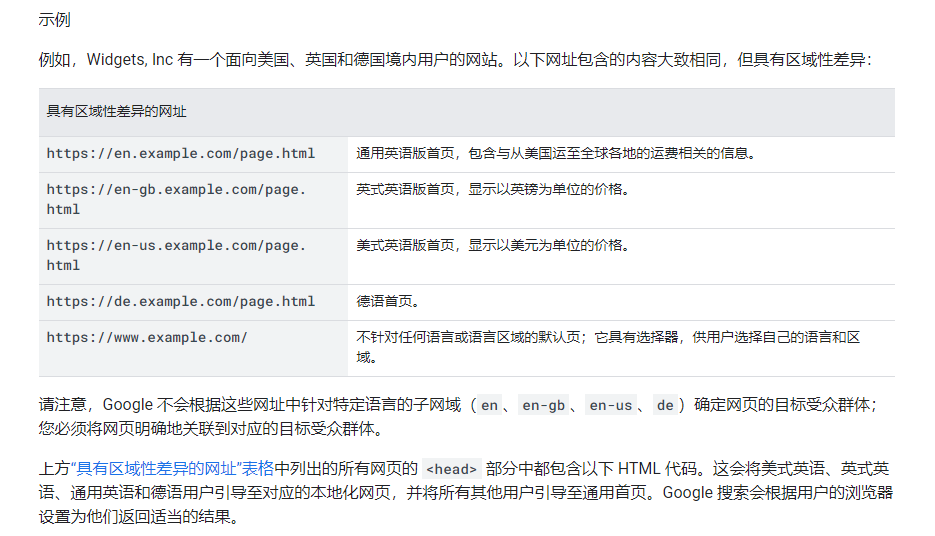Click the 通用英语版首页 description cell
This screenshot has width=935, height=536.
point(621,154)
